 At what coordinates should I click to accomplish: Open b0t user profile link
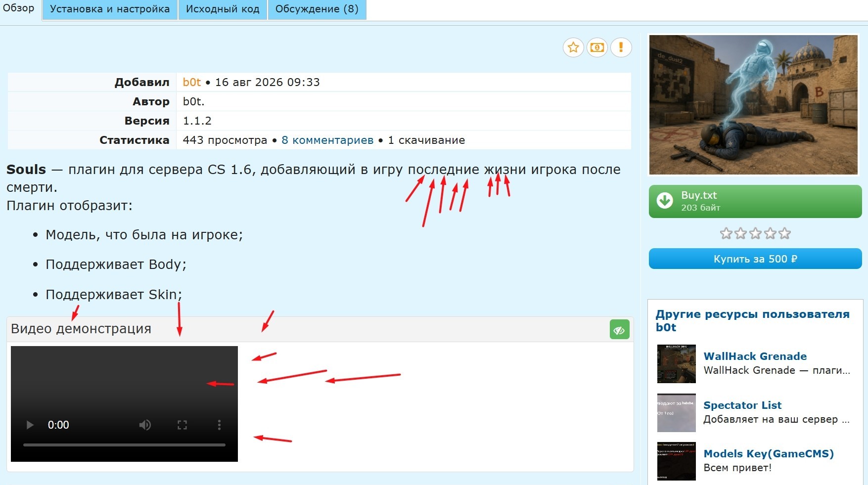192,82
